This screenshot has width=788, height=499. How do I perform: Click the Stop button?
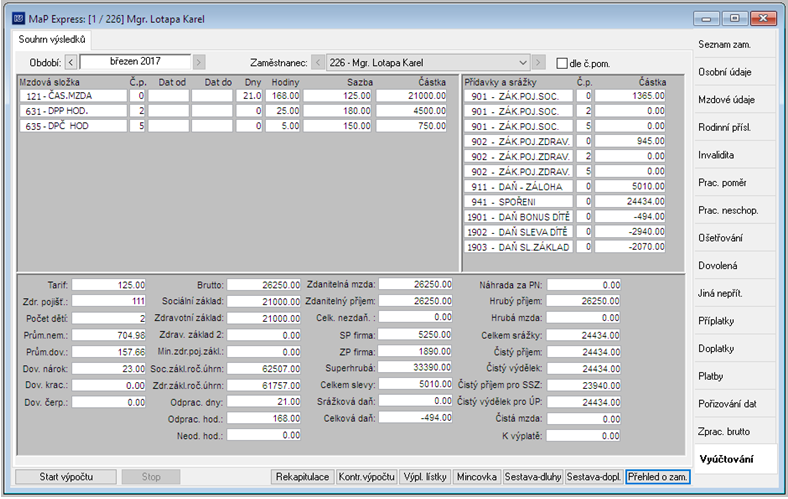click(x=151, y=477)
